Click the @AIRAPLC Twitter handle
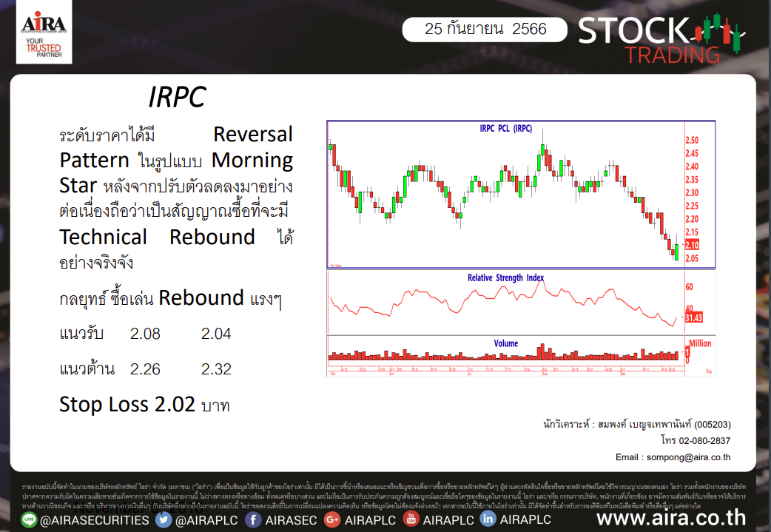 pyautogui.click(x=206, y=520)
